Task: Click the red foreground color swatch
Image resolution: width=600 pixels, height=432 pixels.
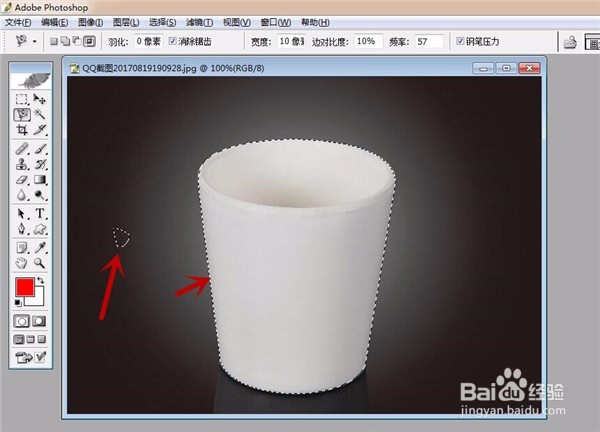Action: 25,287
